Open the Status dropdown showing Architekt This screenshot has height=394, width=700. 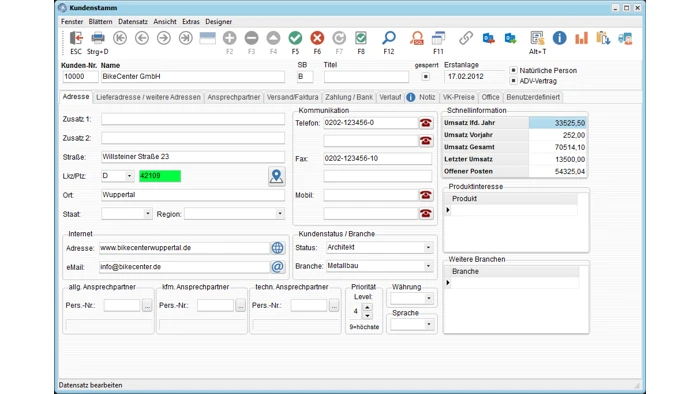pyautogui.click(x=428, y=247)
